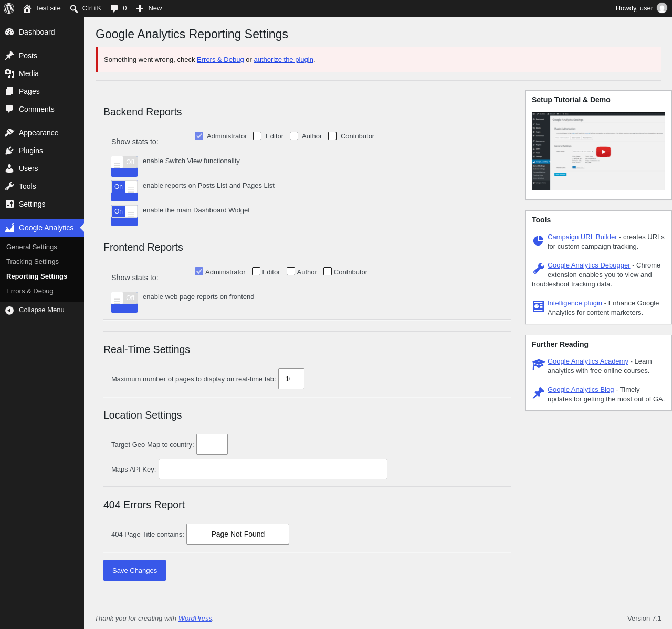Play the Setup Tutorial video
672x629 pixels.
(603, 152)
